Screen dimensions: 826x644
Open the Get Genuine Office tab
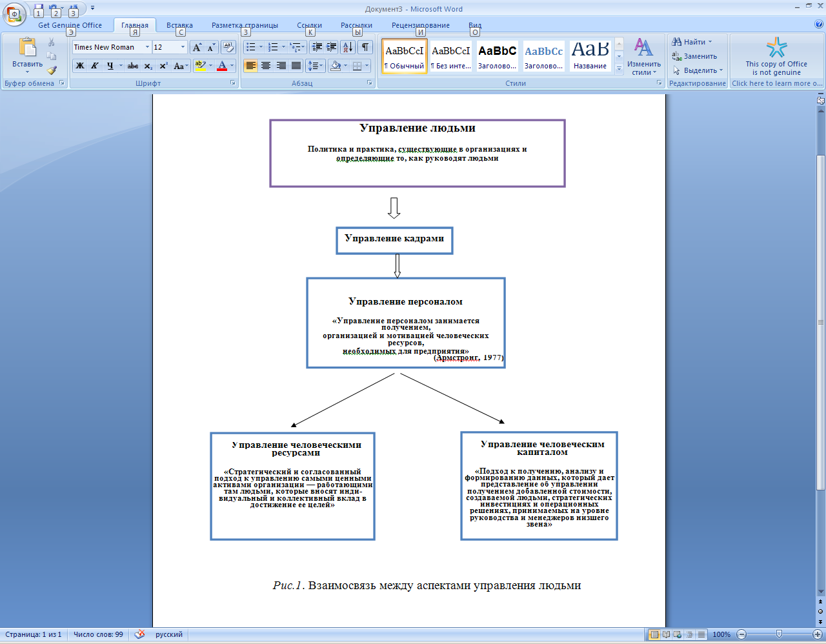(70, 25)
